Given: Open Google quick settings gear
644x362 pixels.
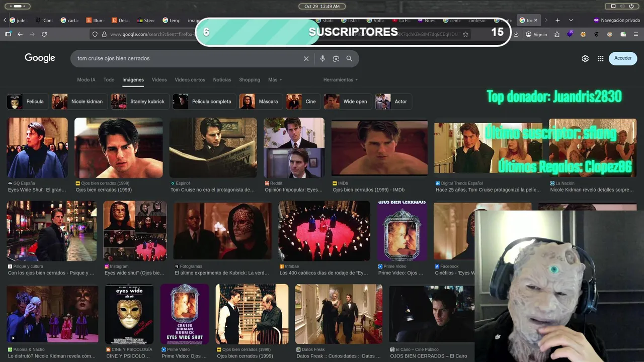Looking at the screenshot, I should [585, 58].
